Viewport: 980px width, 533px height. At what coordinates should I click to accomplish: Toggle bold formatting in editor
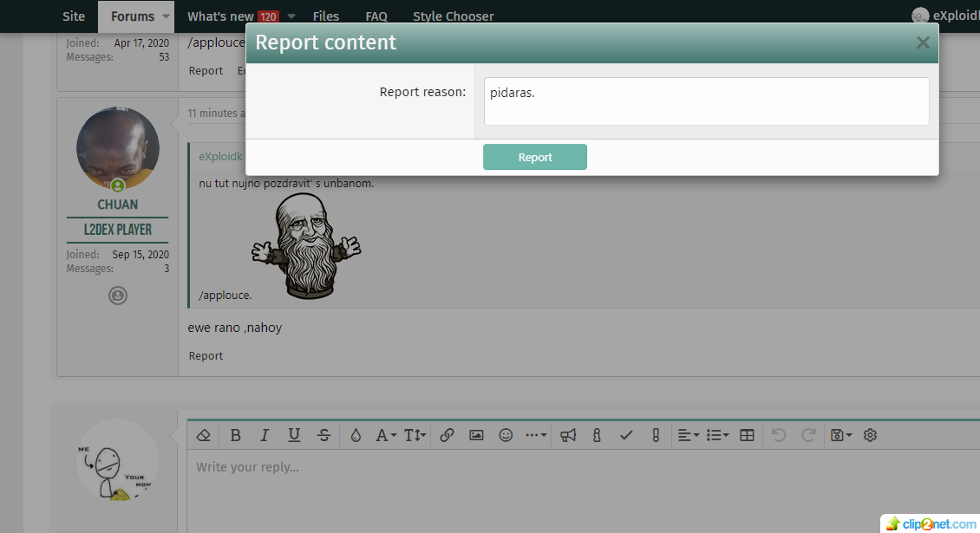pyautogui.click(x=235, y=435)
